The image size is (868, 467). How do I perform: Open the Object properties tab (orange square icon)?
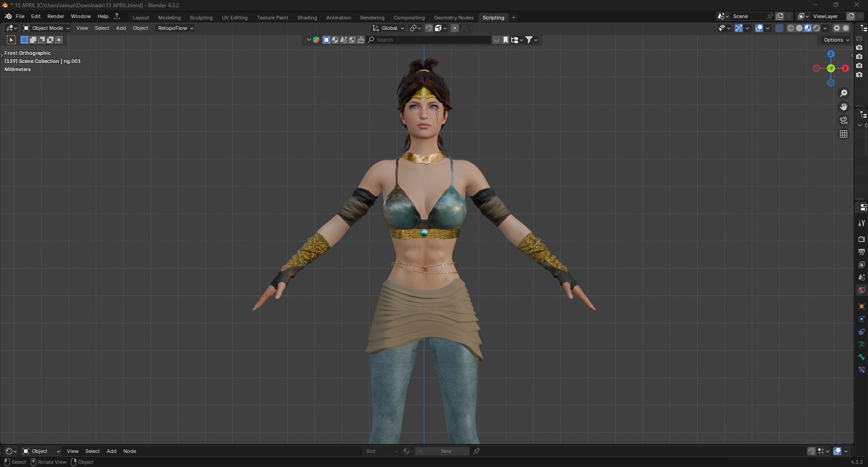click(x=861, y=305)
